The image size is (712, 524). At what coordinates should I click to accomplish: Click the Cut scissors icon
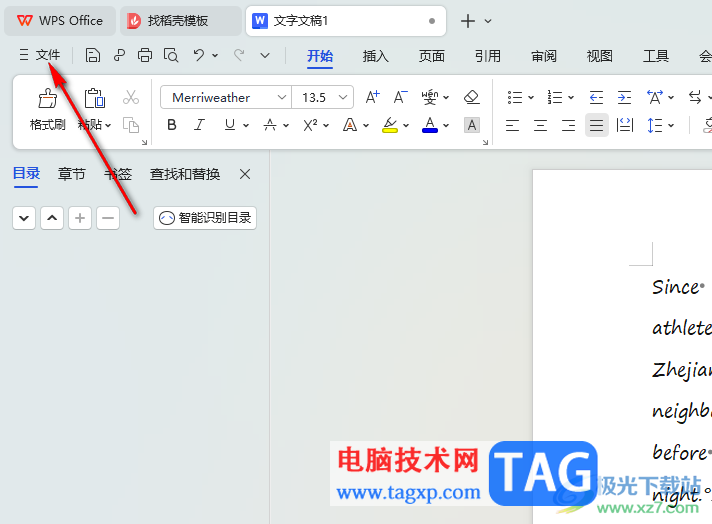click(x=131, y=97)
